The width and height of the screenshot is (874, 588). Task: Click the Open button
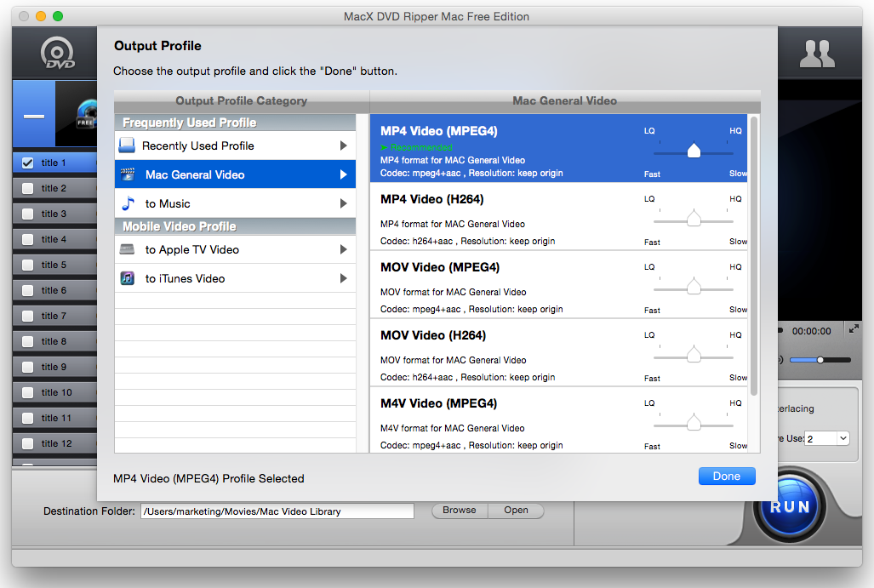click(x=517, y=511)
